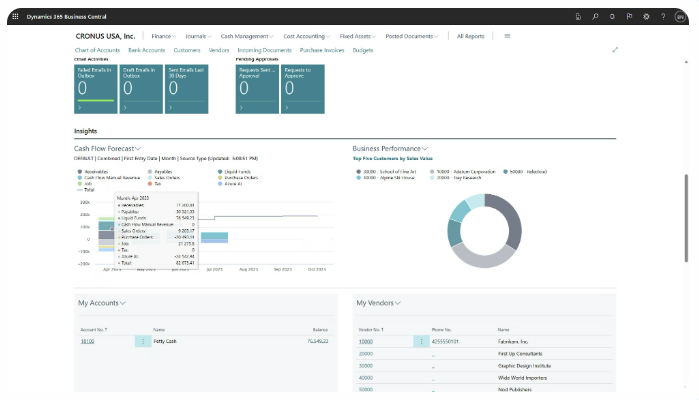Expand the Finance menu
Image resolution: width=699 pixels, height=400 pixels.
[164, 36]
